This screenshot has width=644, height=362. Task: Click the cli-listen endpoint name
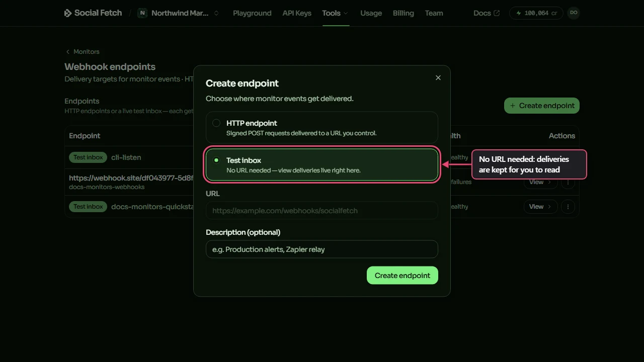(x=126, y=157)
